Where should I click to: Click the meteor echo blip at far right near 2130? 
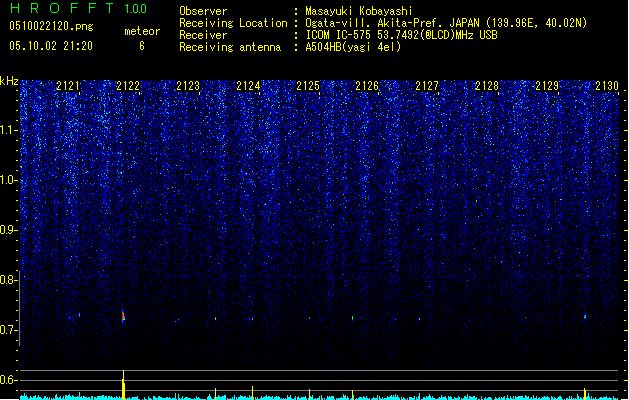585,316
